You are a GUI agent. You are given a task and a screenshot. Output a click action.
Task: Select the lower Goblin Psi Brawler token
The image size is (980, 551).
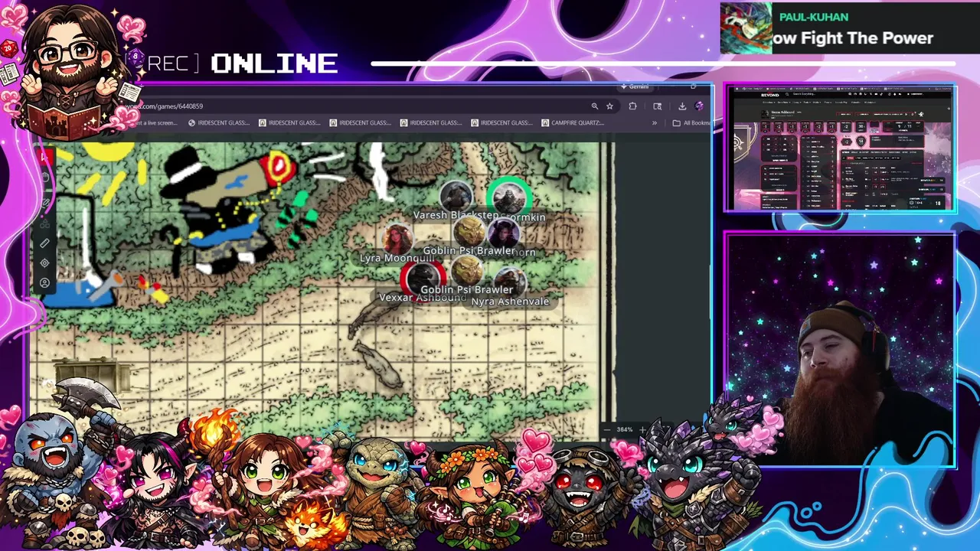click(466, 271)
